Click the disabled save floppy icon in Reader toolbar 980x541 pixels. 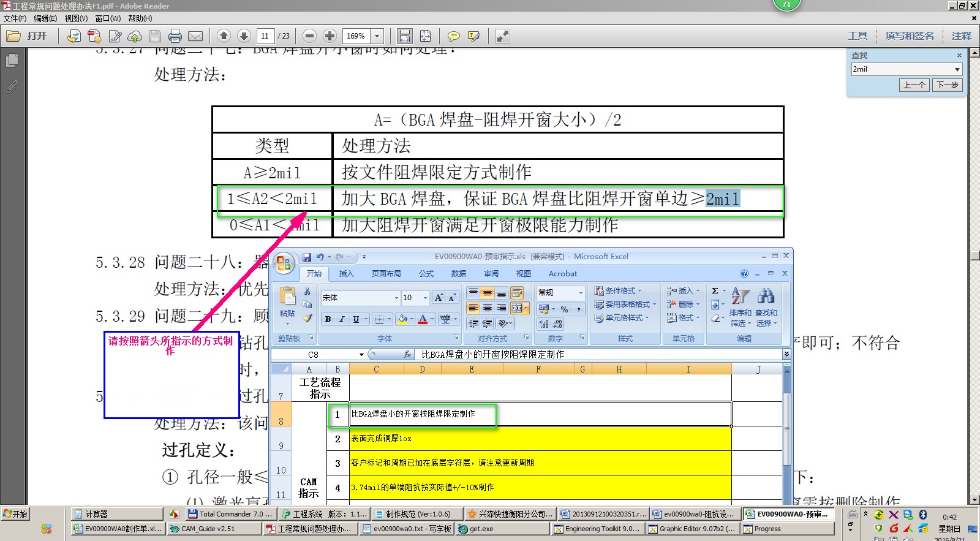(x=155, y=36)
